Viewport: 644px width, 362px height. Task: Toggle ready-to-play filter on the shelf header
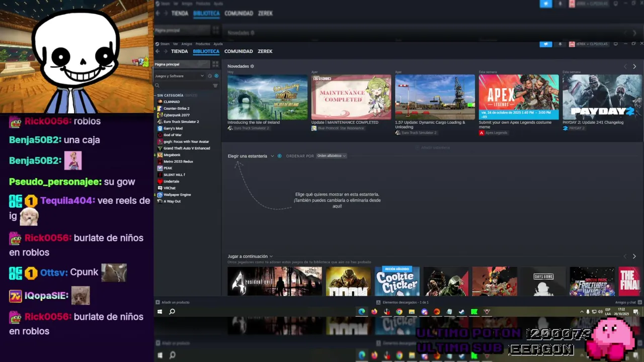tap(280, 156)
